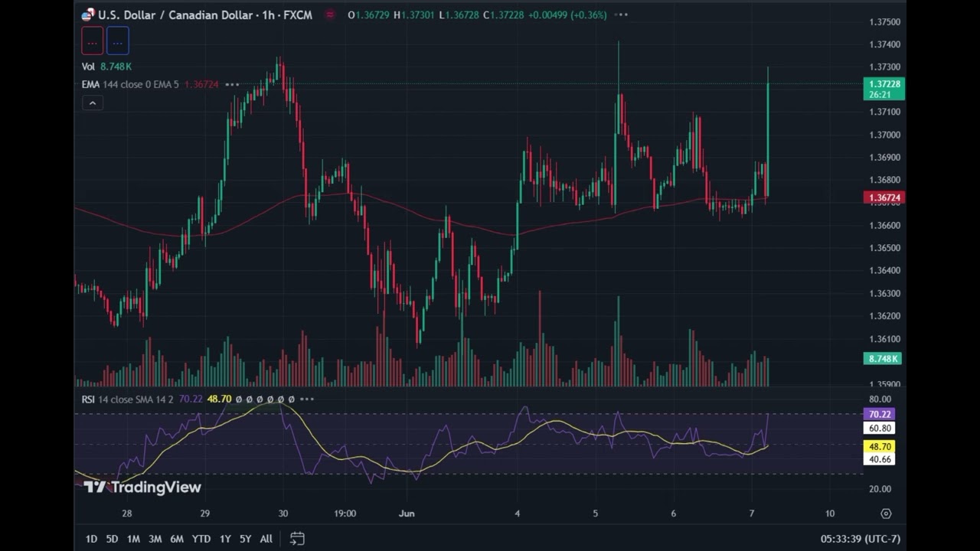Set chart range to 1Y
Image resolution: width=980 pixels, height=551 pixels.
pos(225,539)
